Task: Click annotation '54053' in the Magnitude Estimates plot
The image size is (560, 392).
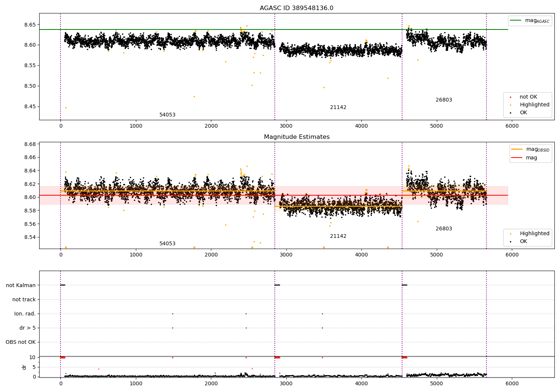Action: [167, 244]
